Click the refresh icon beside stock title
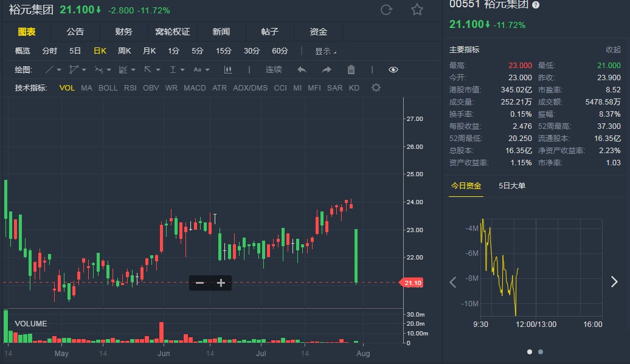The width and height of the screenshot is (630, 364). click(x=386, y=10)
